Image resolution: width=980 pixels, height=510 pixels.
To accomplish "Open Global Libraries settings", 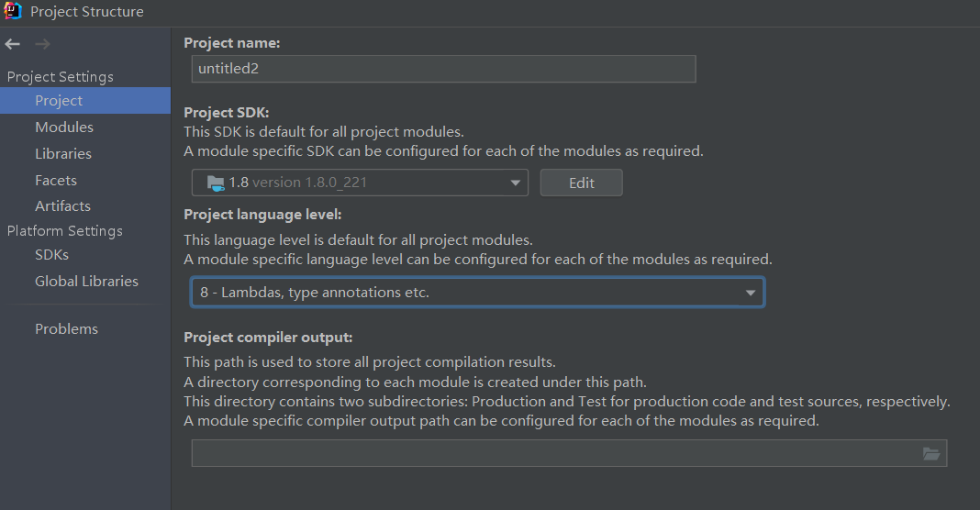I will 86,282.
